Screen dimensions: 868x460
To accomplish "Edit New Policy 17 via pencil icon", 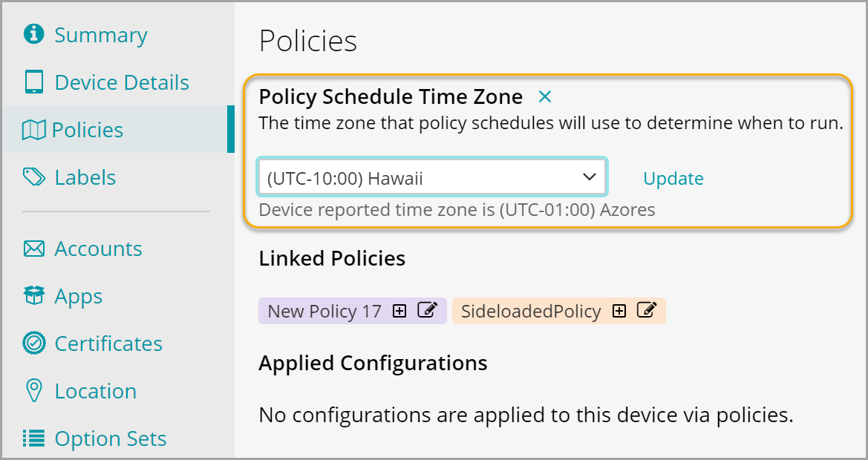I will (x=427, y=311).
